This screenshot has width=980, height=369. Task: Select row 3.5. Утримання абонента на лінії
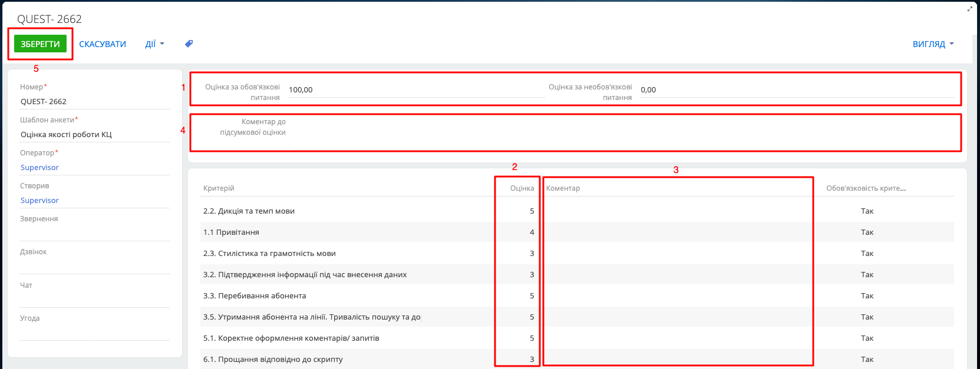pyautogui.click(x=577, y=317)
